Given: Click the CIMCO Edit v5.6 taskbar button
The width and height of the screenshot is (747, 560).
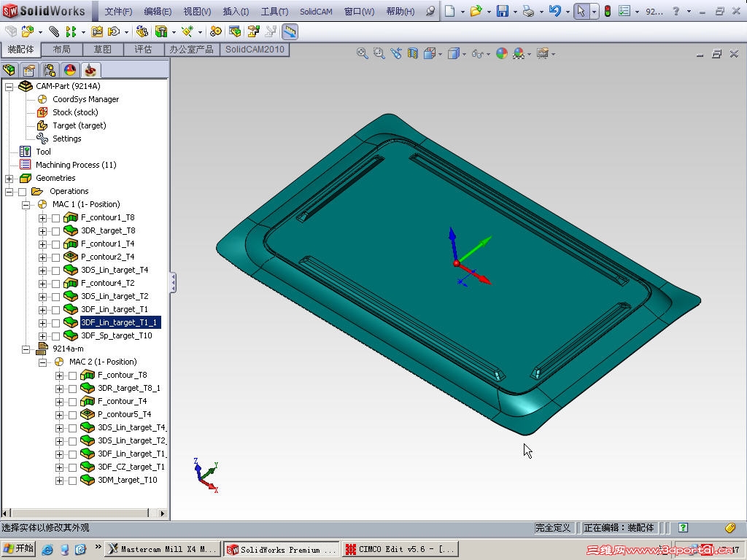Looking at the screenshot, I should point(401,549).
